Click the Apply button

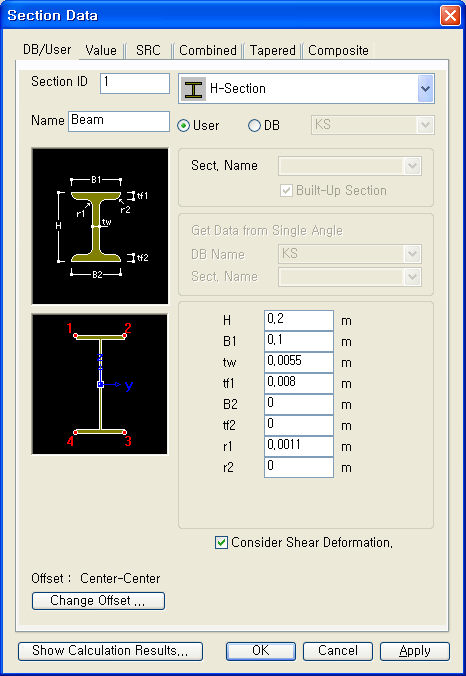click(x=415, y=651)
